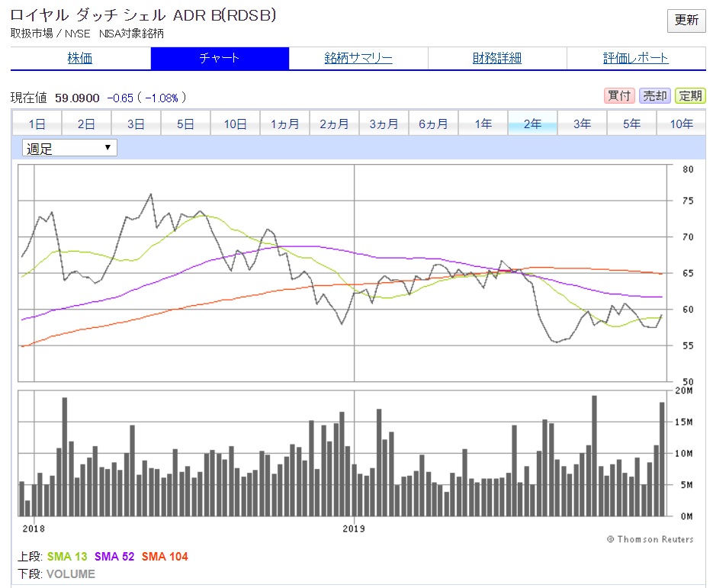The height and width of the screenshot is (588, 713).
Task: Switch to the 財務詳細 tab
Action: click(x=497, y=58)
